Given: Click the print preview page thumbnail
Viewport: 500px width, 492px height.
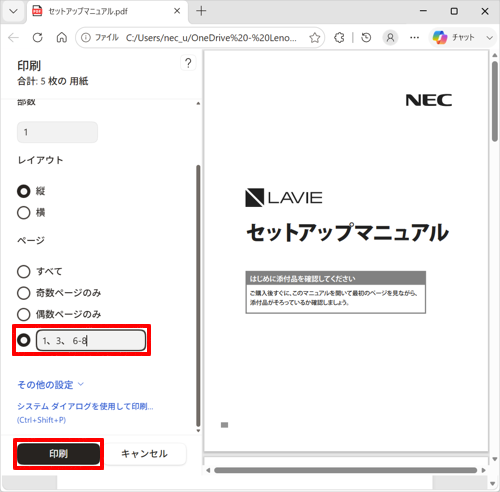Looking at the screenshot, I should click(346, 251).
